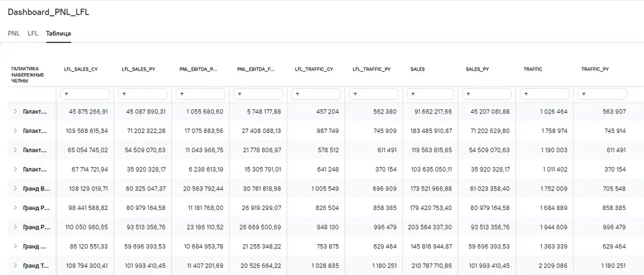This screenshot has width=644, height=275.
Task: Select the Таблица tab
Action: point(58,33)
